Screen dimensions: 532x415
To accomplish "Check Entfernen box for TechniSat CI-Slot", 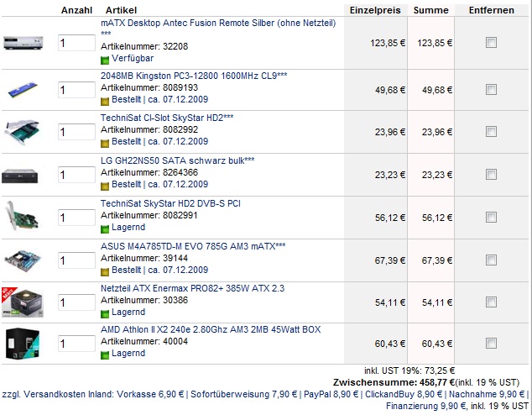I will tap(491, 131).
